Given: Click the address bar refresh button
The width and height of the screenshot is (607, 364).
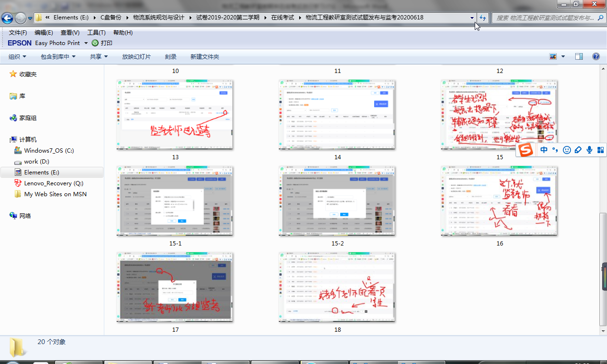Looking at the screenshot, I should (x=483, y=18).
